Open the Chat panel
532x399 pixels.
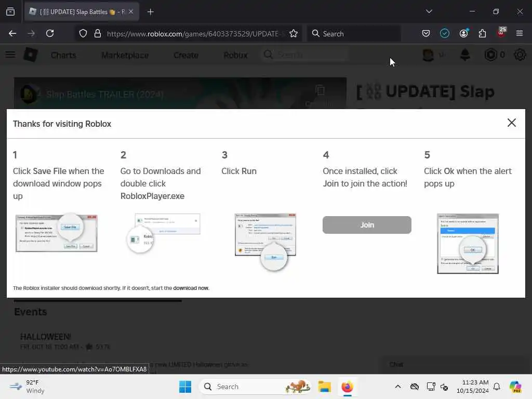click(396, 364)
